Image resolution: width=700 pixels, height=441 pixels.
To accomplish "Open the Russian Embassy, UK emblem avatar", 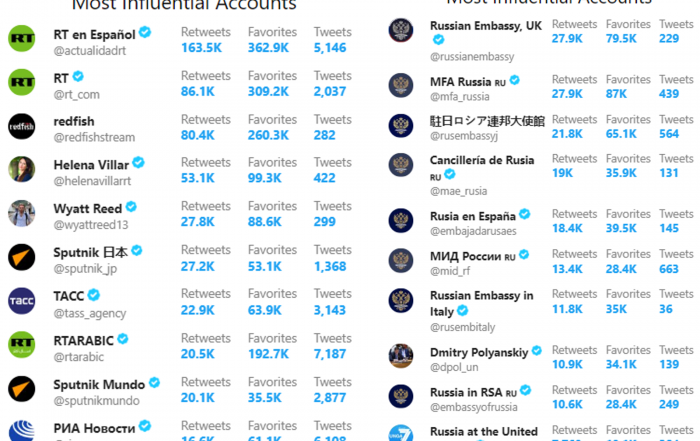I will click(x=400, y=30).
